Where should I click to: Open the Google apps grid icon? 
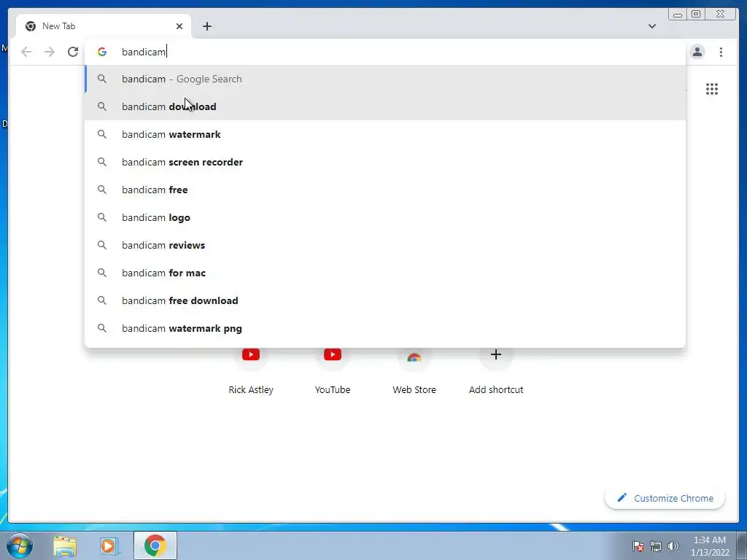[712, 89]
